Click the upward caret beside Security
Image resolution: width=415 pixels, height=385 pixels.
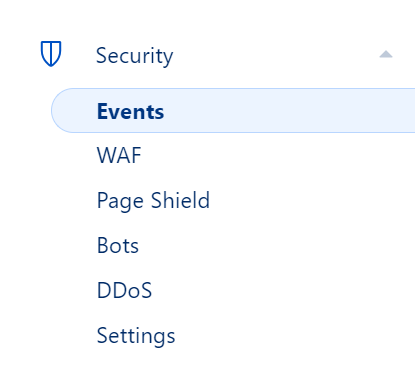386,54
